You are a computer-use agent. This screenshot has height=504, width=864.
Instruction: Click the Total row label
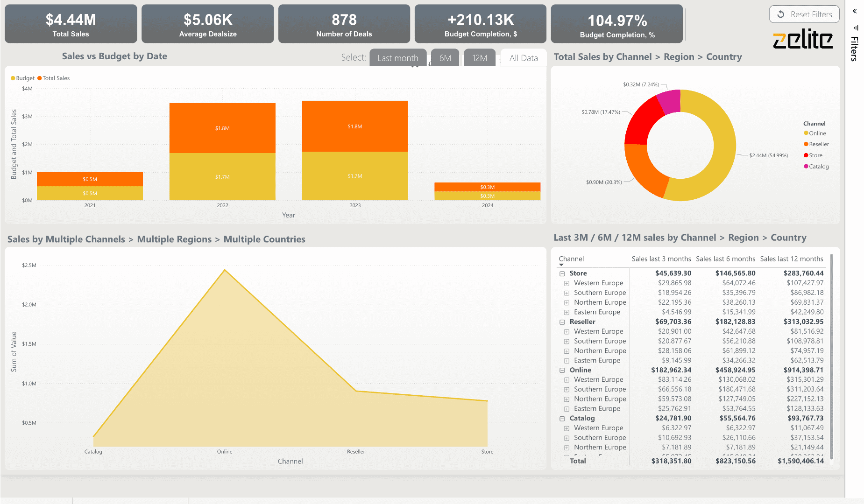pyautogui.click(x=578, y=461)
